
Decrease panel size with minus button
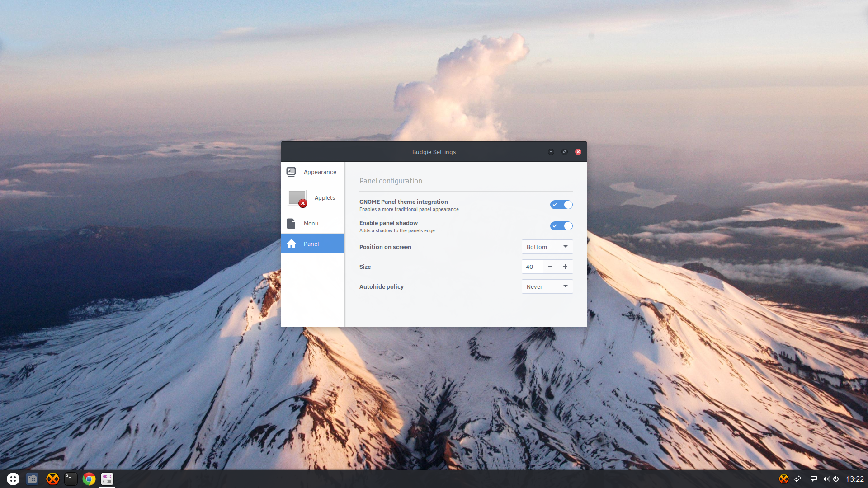(550, 267)
